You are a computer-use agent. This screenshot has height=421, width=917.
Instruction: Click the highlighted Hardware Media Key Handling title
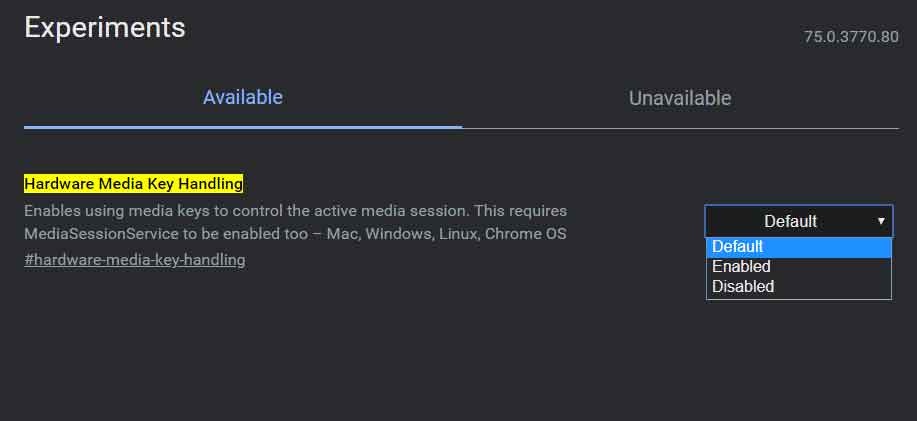coord(134,184)
